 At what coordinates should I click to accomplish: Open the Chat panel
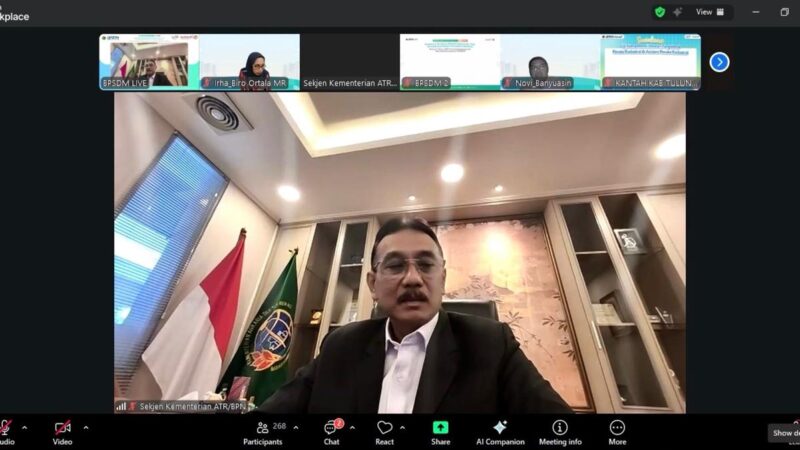tap(332, 432)
